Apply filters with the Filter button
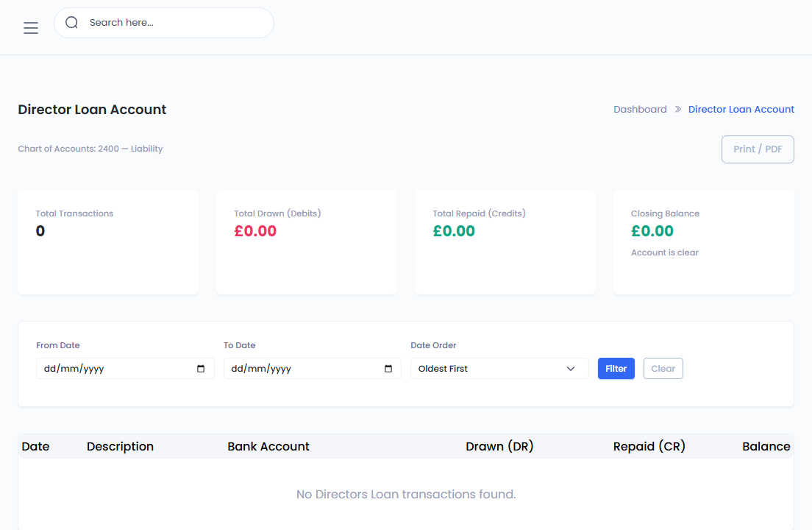Viewport: 812px width, 530px height. pos(616,369)
